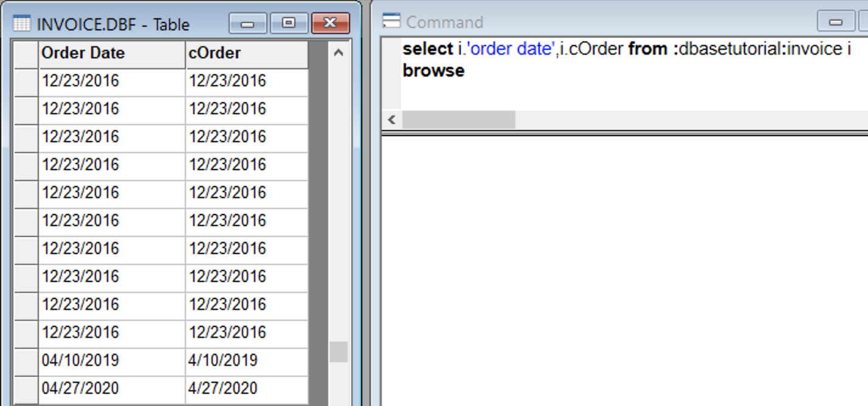Minimize the Command window
Screen dimensions: 868x406
coord(836,22)
